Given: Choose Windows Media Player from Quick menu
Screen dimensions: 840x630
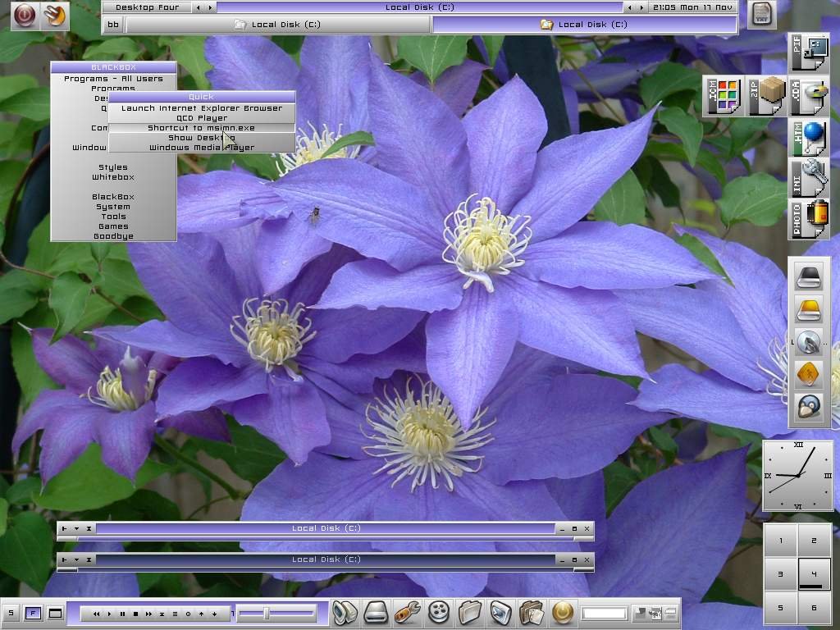Looking at the screenshot, I should (x=201, y=148).
